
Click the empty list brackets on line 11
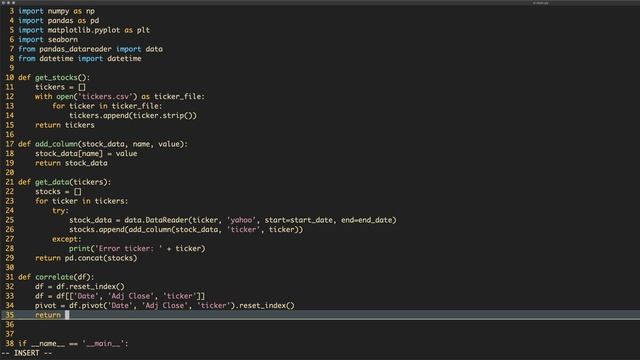click(x=82, y=87)
